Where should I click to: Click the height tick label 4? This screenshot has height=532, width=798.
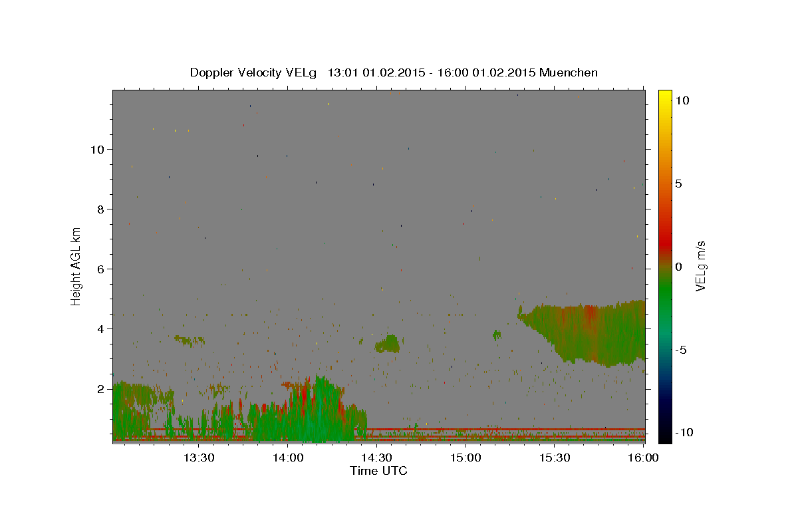coord(102,329)
